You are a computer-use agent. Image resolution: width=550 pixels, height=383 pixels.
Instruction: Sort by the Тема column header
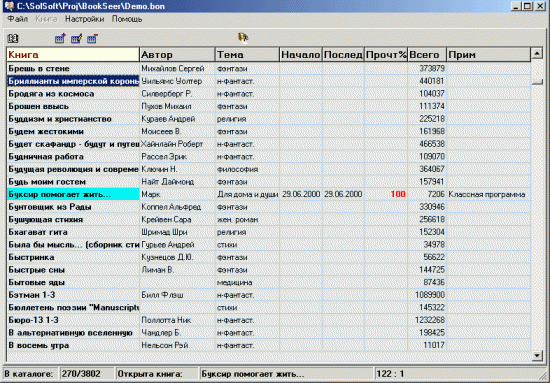point(247,55)
